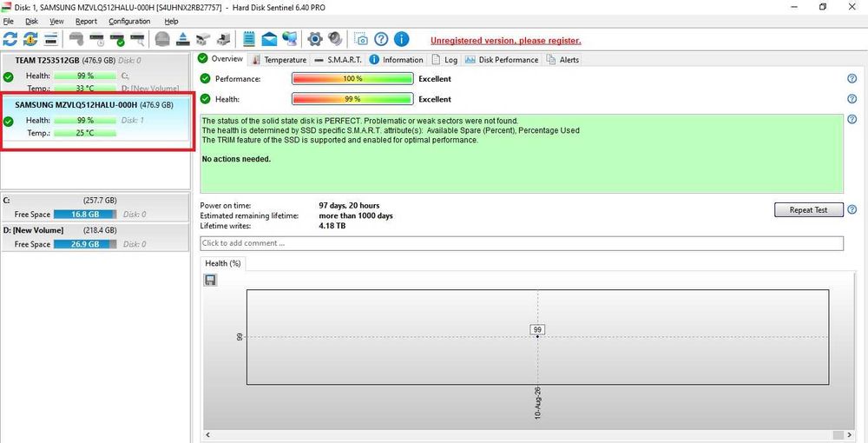Select the SAMSUNG MZVLQ512HALU-000H disk entry
868x443 pixels.
point(95,119)
